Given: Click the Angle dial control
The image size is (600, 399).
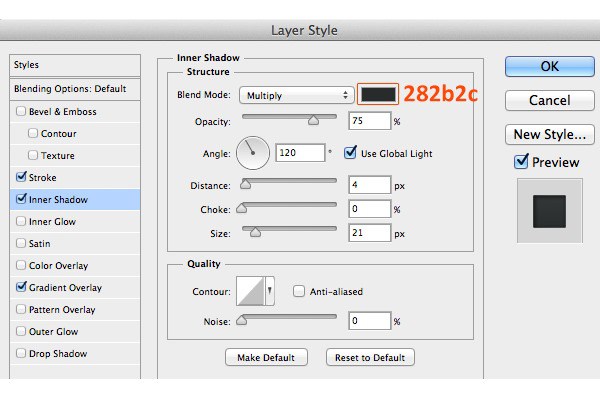Looking at the screenshot, I should [253, 153].
